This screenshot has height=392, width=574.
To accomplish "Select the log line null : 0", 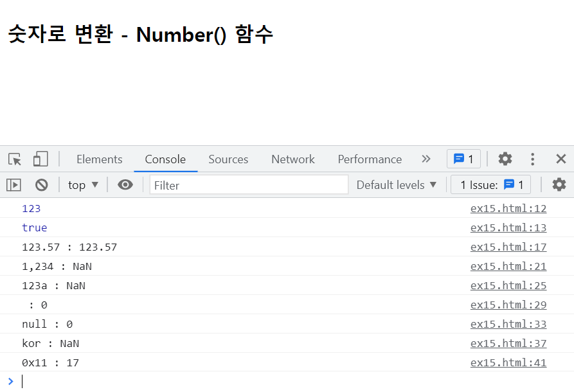I will (47, 325).
